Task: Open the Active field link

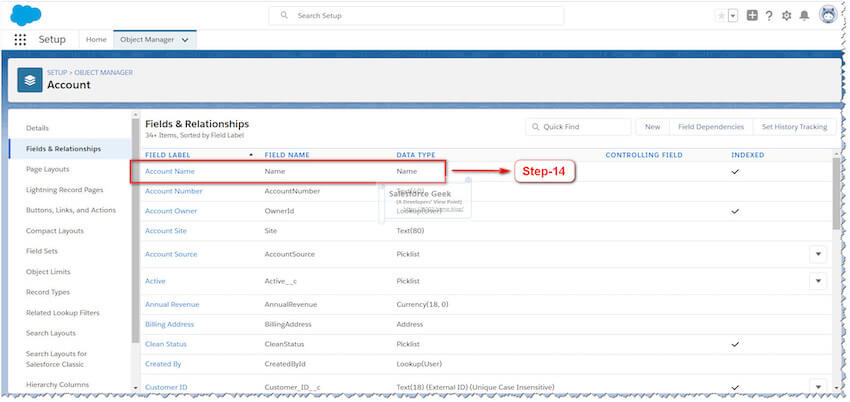Action: 156,281
